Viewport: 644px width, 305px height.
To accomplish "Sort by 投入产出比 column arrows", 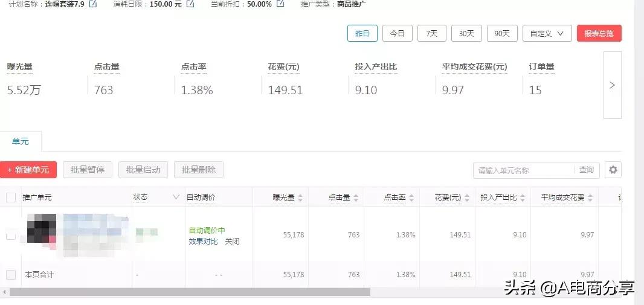I will click(523, 198).
